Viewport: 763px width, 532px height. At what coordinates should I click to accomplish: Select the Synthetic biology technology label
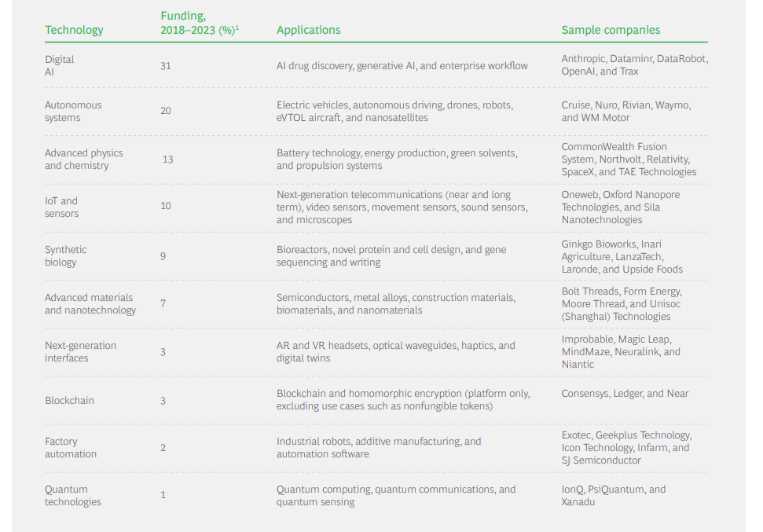click(66, 256)
